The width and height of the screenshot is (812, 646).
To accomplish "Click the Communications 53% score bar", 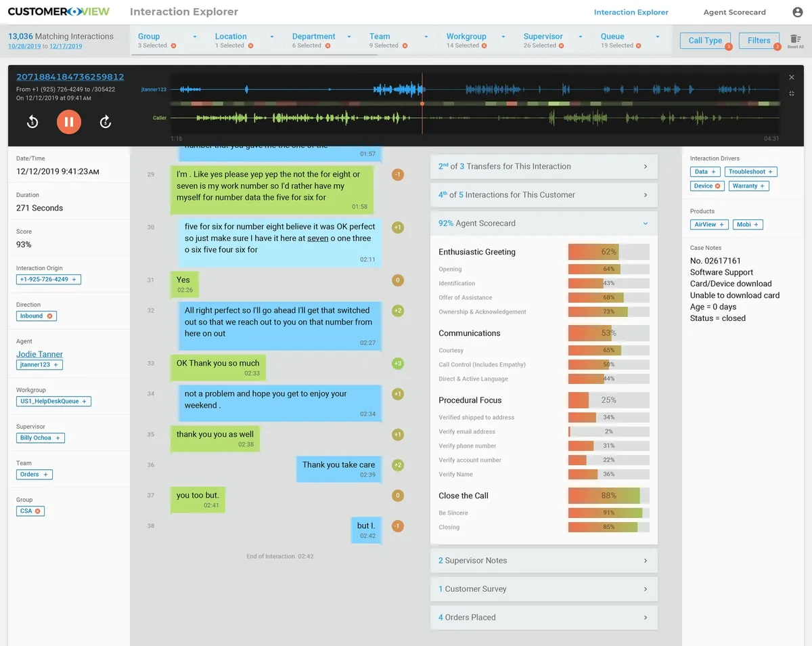I will pos(609,333).
